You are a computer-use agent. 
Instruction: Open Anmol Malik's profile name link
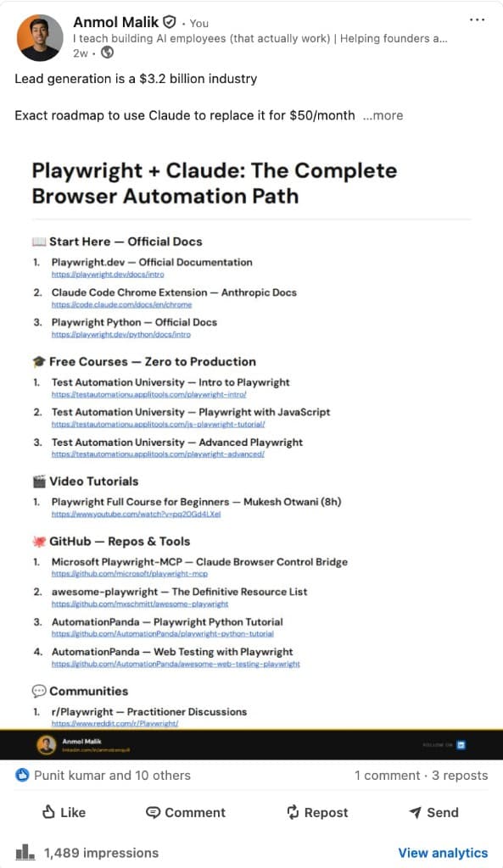point(115,22)
